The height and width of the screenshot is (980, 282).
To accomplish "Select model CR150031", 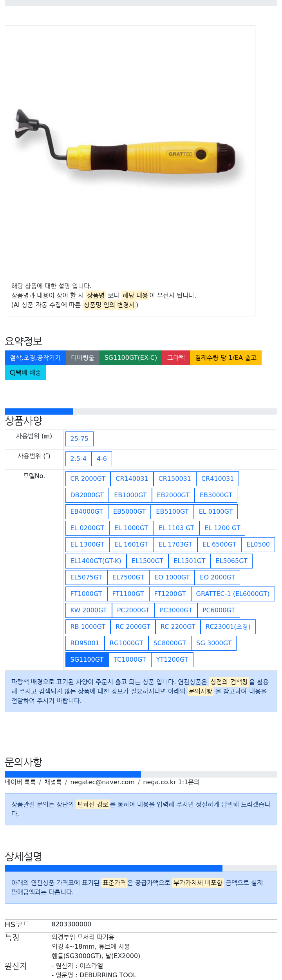I will [x=175, y=479].
